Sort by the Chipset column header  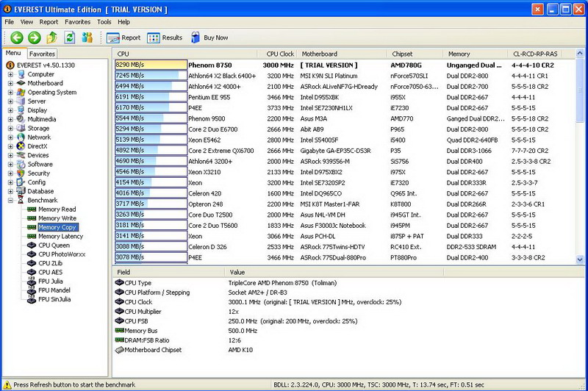tap(415, 54)
